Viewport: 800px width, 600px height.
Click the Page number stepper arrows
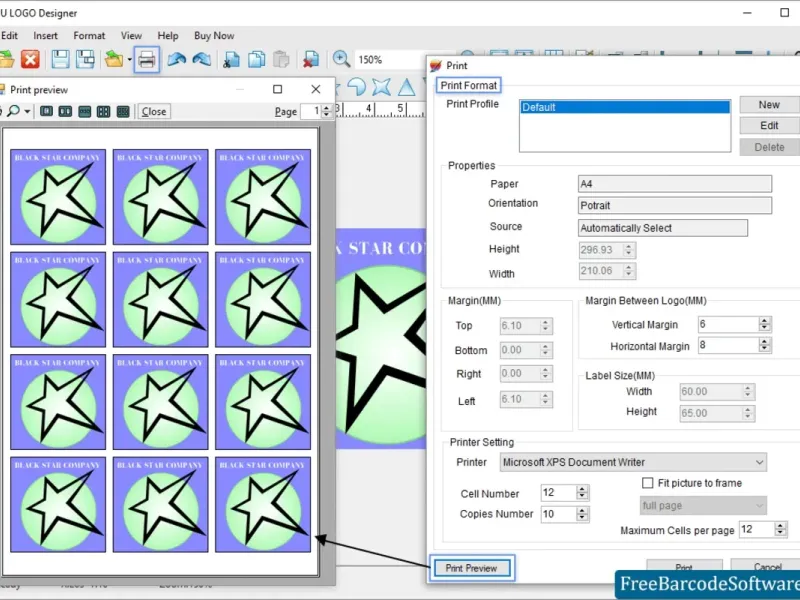click(x=327, y=111)
